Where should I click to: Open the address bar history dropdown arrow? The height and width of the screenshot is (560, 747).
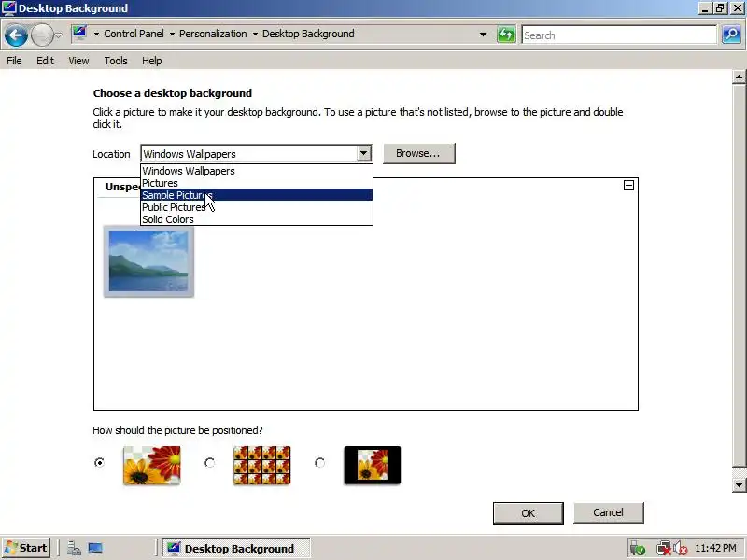pos(483,35)
